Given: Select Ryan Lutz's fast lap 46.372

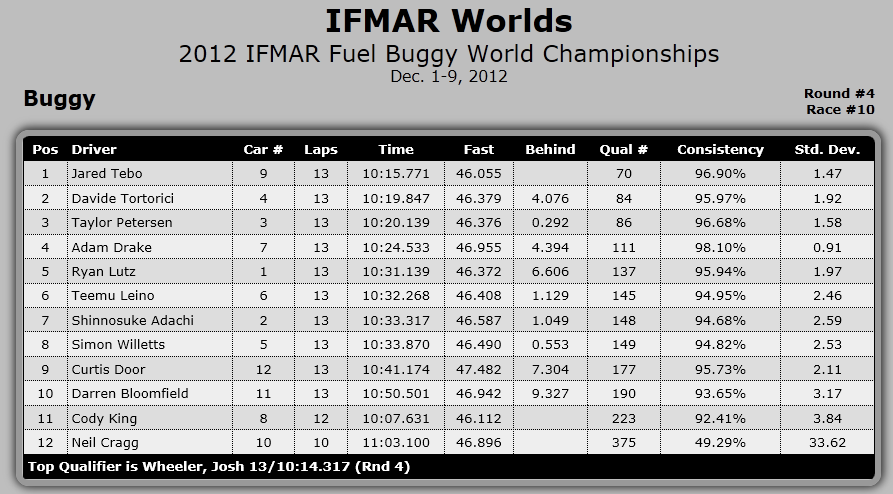Looking at the screenshot, I should [478, 272].
